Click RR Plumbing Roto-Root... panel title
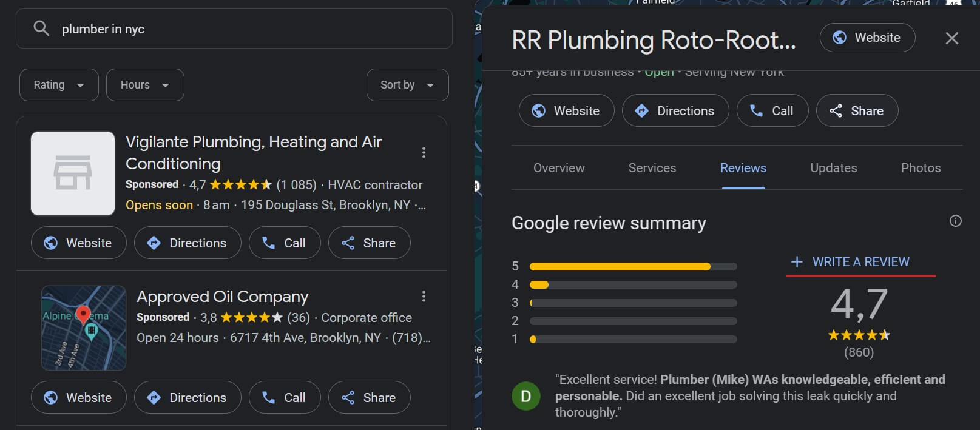Screen dimensions: 980x430 [654, 40]
